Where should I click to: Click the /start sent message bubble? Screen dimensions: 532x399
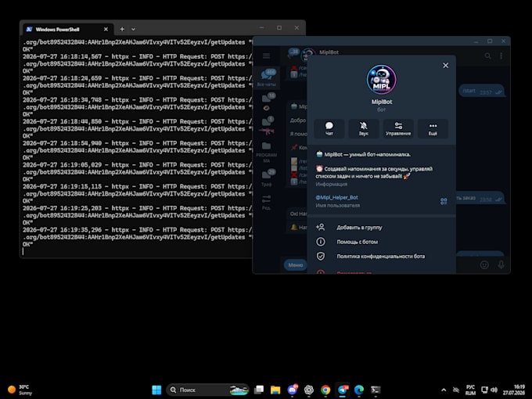[482, 91]
